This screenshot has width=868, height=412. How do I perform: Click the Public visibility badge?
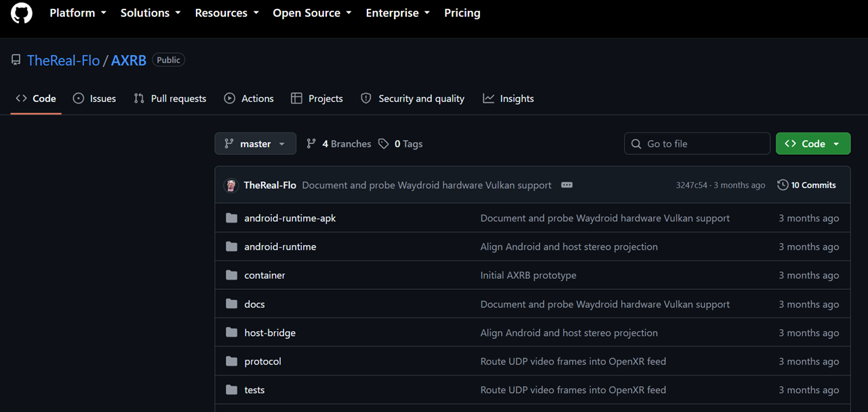pos(168,60)
